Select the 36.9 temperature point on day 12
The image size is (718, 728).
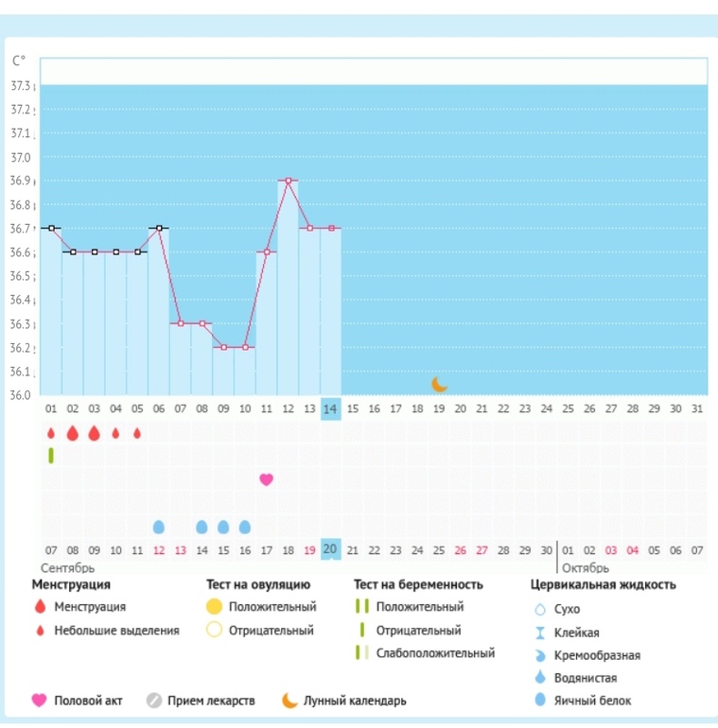coord(288,181)
